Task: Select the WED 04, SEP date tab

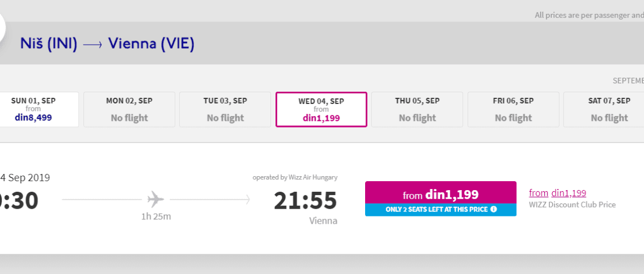Action: tap(321, 110)
